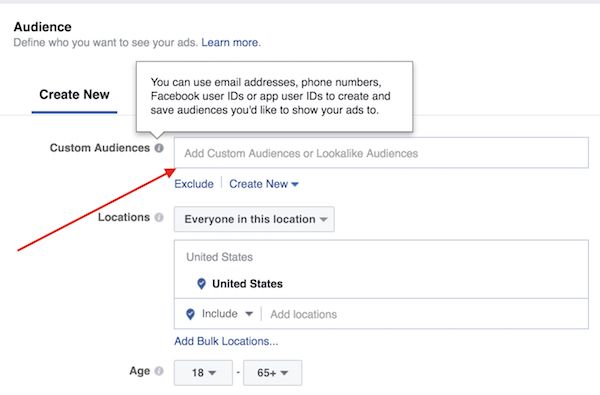The image size is (600, 395).
Task: Click the gray United States country heading
Action: (x=220, y=257)
